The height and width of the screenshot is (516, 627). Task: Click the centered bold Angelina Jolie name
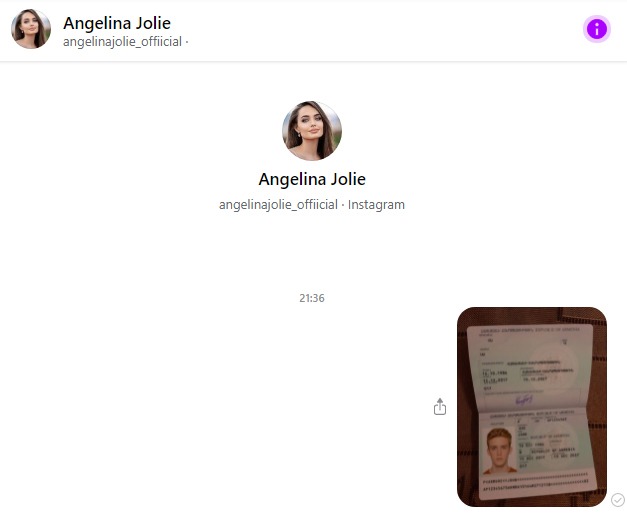pyautogui.click(x=312, y=179)
